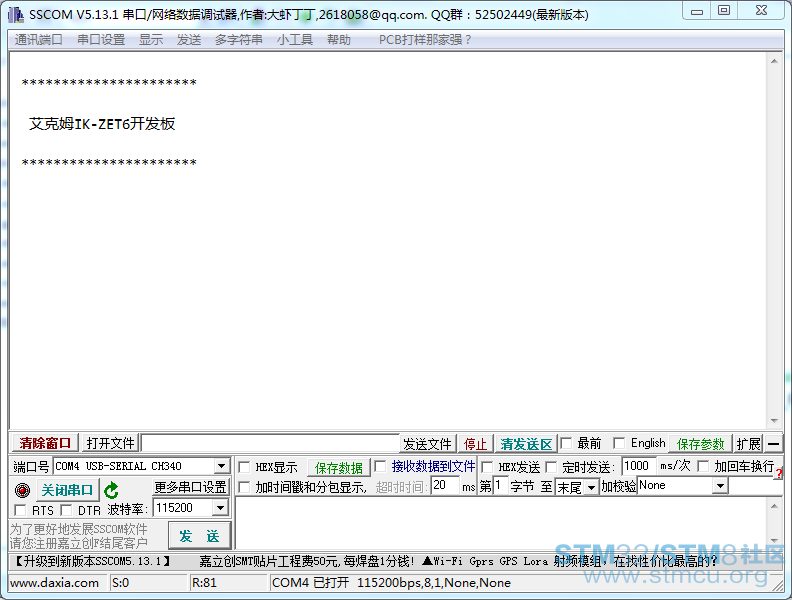Viewport: 792px width, 600px height.
Task: Click the red question mark icon
Action: 779,473
